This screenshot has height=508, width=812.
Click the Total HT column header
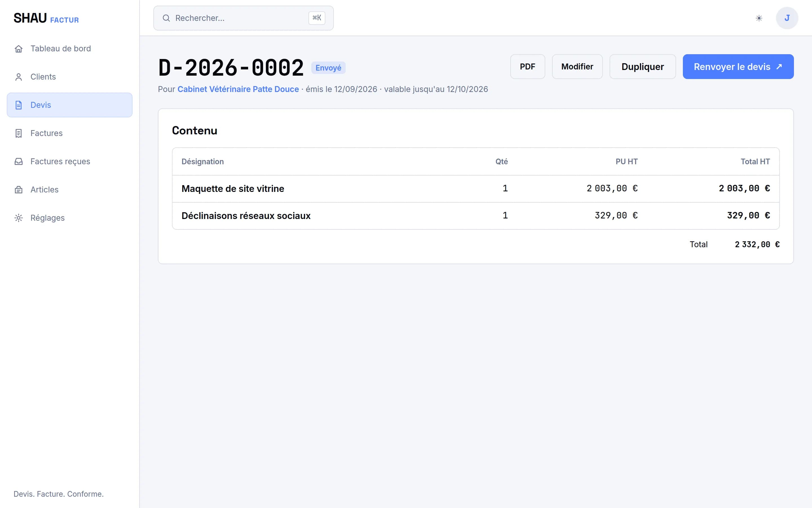pos(755,162)
